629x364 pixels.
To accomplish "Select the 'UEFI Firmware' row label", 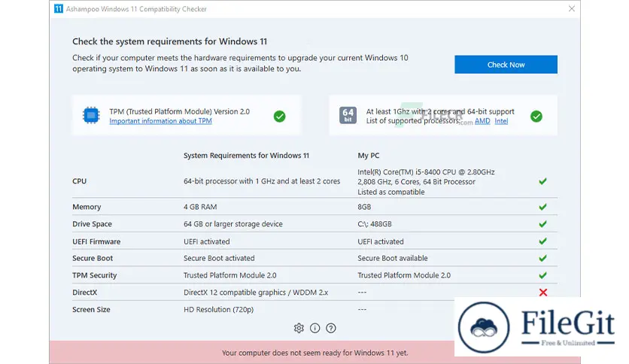I will (96, 241).
